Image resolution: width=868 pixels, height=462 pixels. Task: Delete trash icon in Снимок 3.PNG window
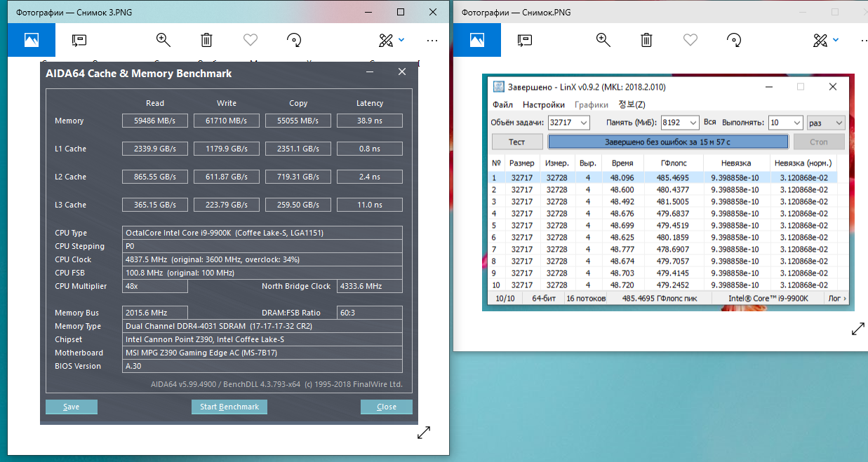(x=206, y=40)
